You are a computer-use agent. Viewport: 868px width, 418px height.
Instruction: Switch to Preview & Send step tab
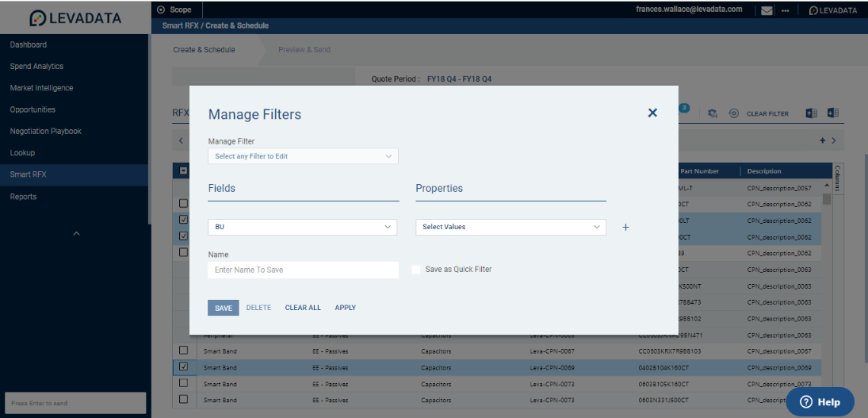point(304,50)
